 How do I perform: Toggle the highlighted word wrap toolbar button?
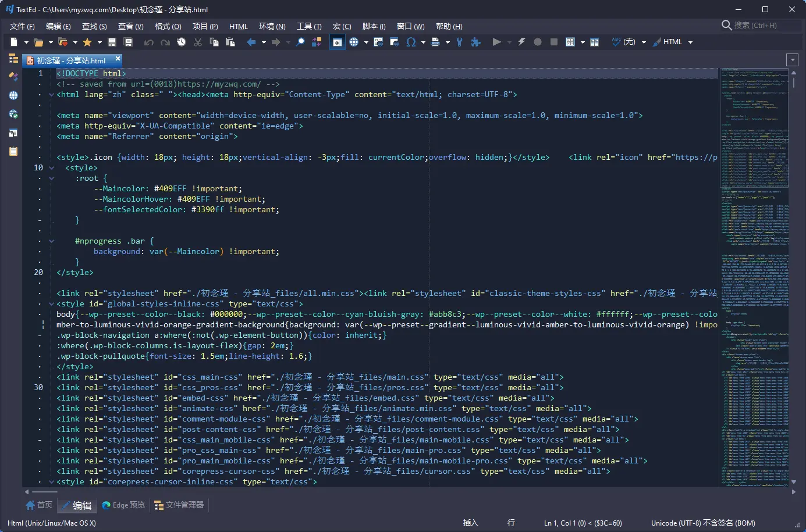pyautogui.click(x=337, y=42)
